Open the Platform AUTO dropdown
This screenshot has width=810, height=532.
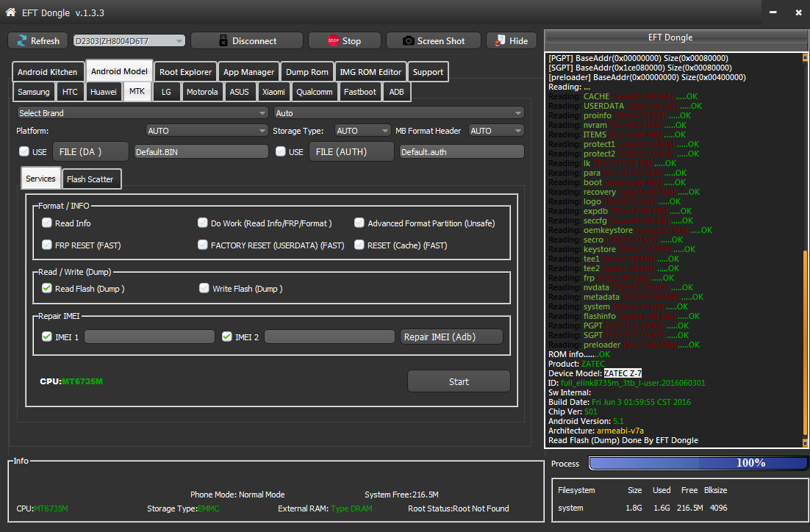[207, 131]
